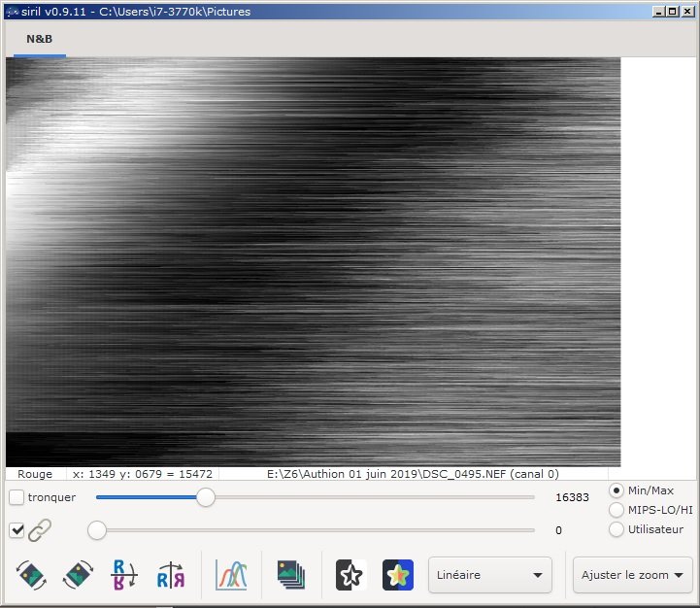
Task: Click the upper value field 16383
Action: (572, 497)
